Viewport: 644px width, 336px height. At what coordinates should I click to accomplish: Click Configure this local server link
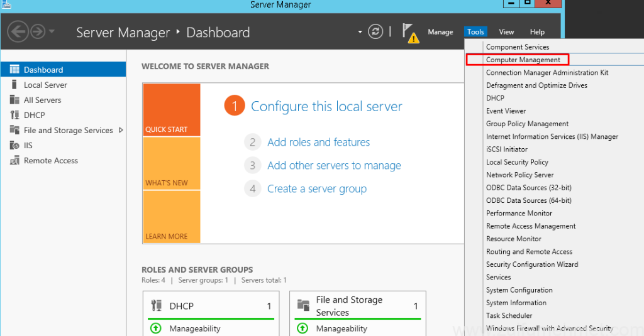coord(326,106)
